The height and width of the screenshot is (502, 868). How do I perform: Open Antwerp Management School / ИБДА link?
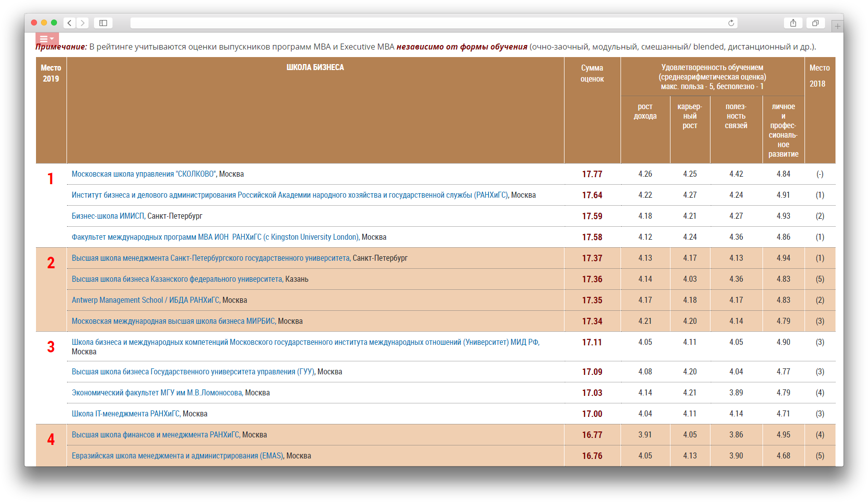pyautogui.click(x=145, y=300)
